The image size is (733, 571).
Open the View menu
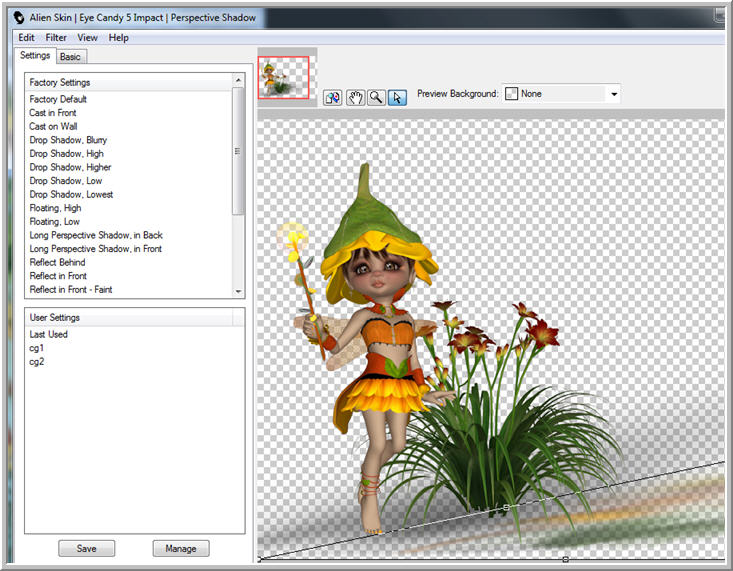[x=87, y=37]
